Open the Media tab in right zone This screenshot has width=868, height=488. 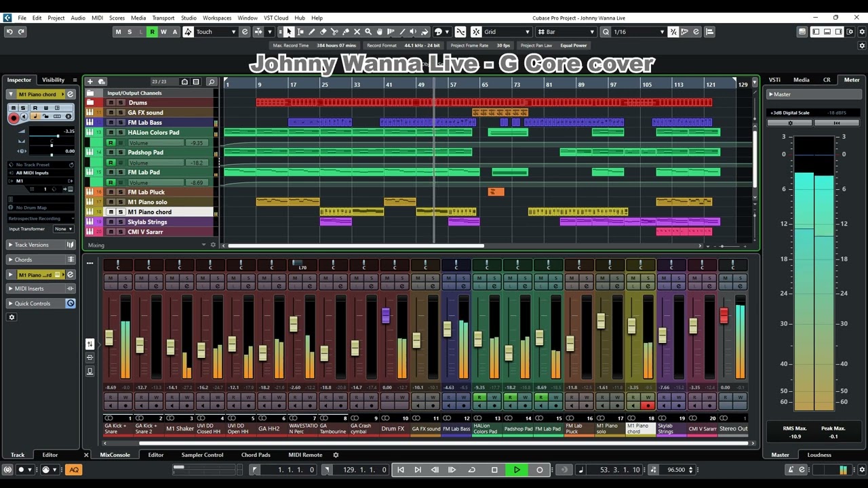click(801, 80)
